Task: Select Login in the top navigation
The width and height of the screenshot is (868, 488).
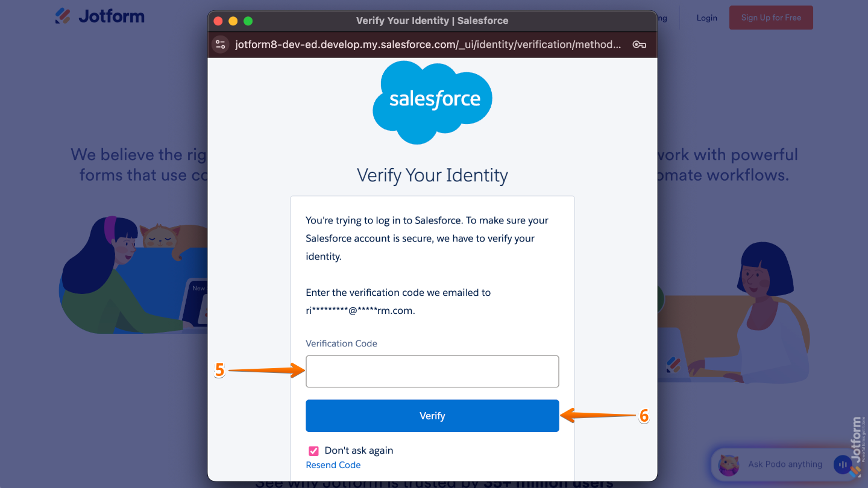Action: 706,17
